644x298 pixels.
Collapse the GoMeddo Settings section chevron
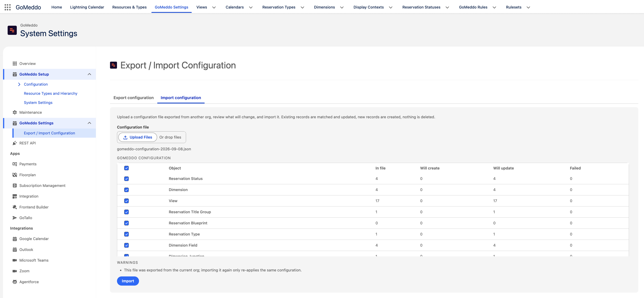pos(90,123)
